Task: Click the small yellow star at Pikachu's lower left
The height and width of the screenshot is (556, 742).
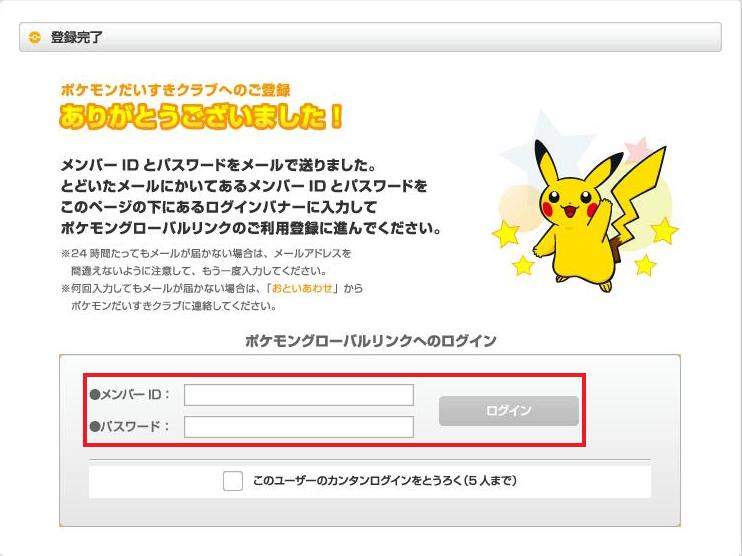Action: point(523,266)
